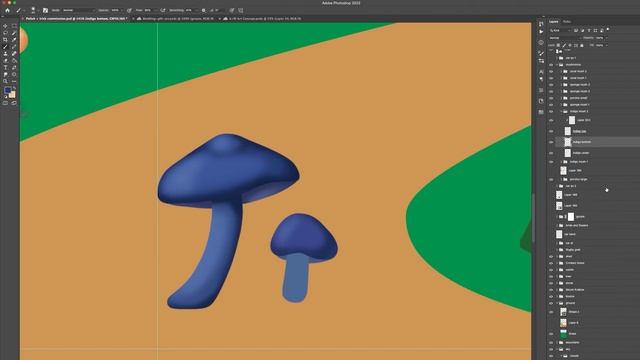Select the Move tool
The height and width of the screenshot is (360, 640).
(x=5, y=26)
